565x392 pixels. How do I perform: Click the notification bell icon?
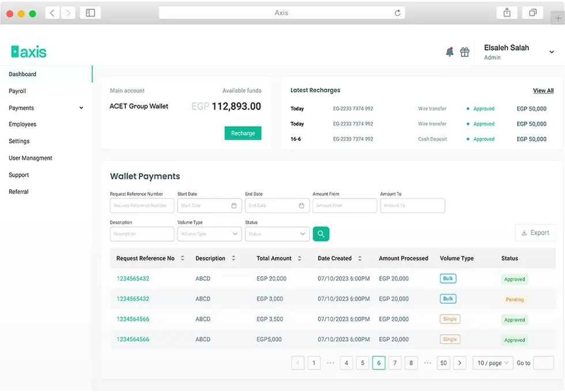pos(450,52)
